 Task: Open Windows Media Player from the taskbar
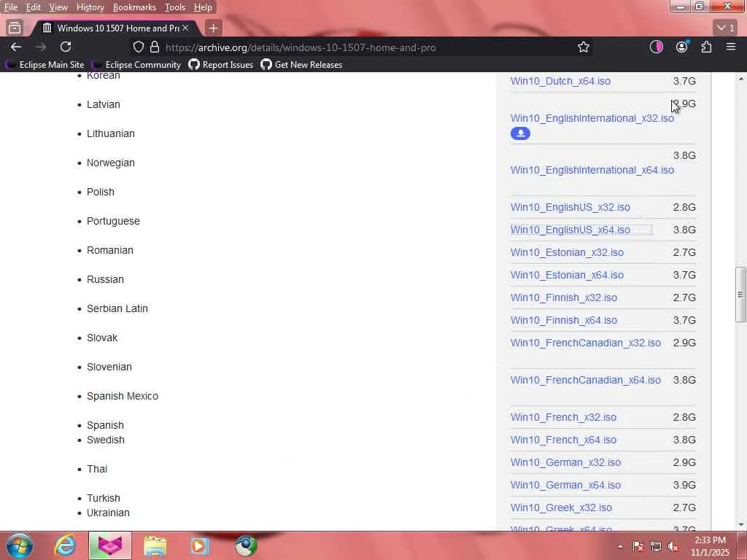coord(200,546)
